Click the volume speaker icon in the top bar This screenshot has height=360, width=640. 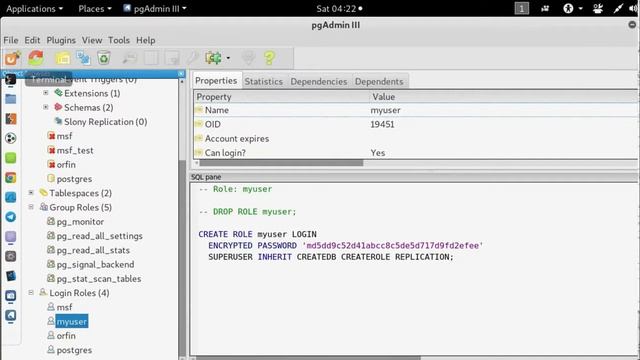tap(633, 8)
